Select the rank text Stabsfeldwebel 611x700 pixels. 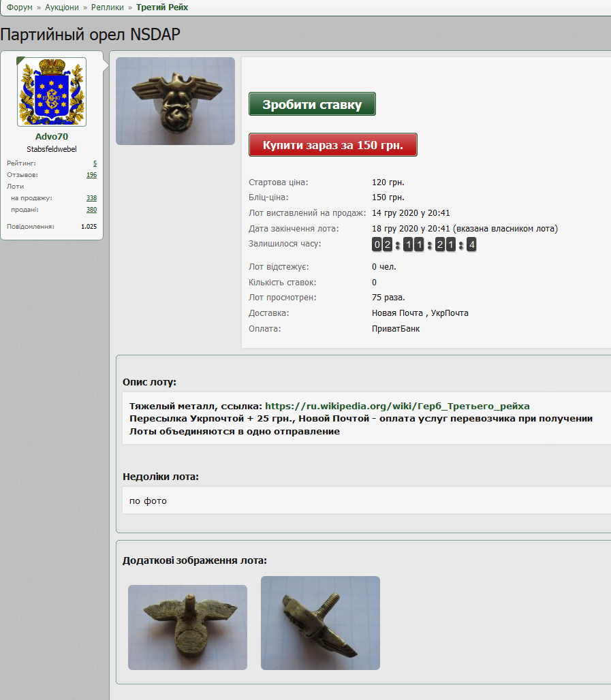pyautogui.click(x=52, y=149)
